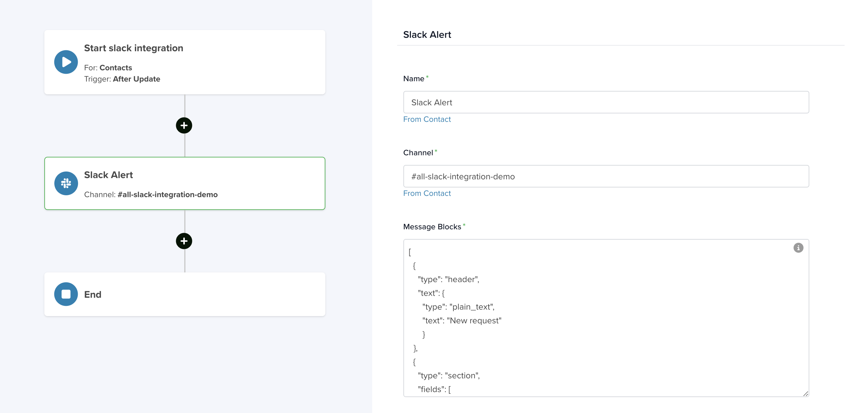Select the Slack Alert step card

185,183
